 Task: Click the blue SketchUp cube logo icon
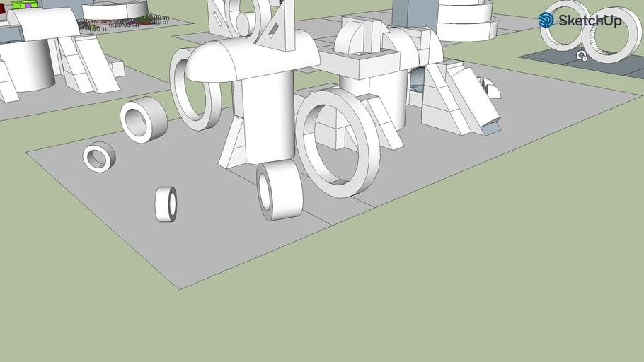pos(546,21)
